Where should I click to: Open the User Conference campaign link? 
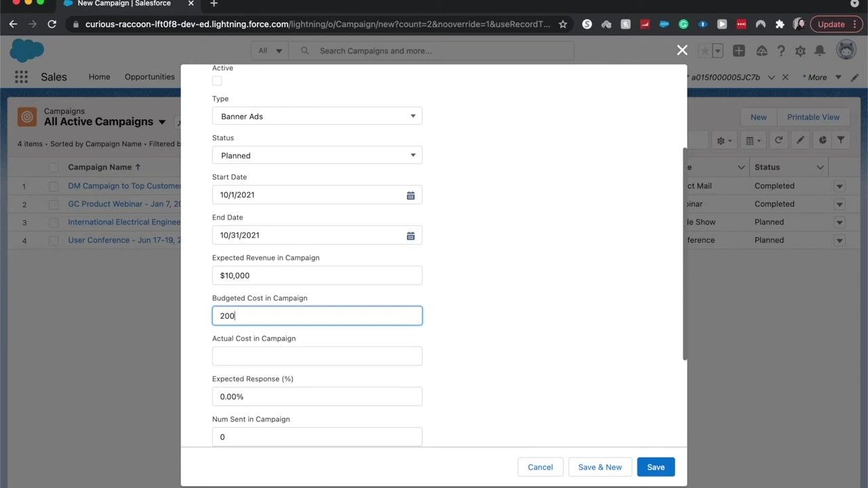click(x=124, y=240)
